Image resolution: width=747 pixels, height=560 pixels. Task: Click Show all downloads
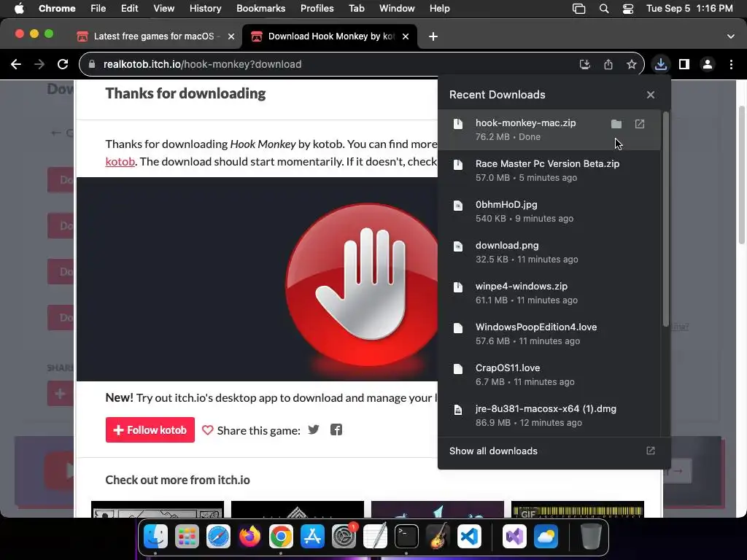pyautogui.click(x=493, y=451)
